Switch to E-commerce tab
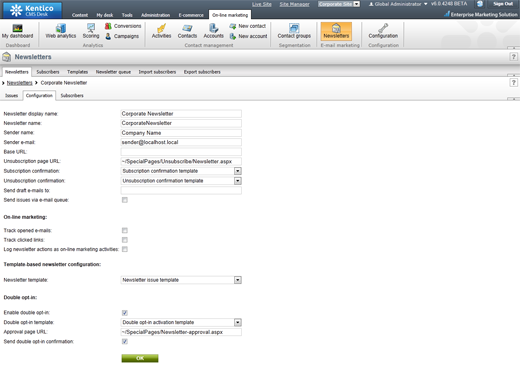520x369 pixels. tap(191, 15)
